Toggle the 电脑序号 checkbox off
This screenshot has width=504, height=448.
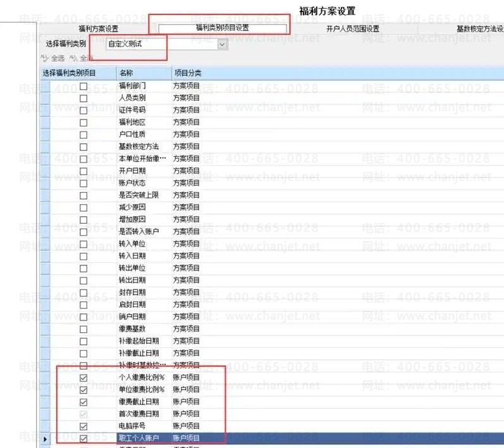coord(83,427)
